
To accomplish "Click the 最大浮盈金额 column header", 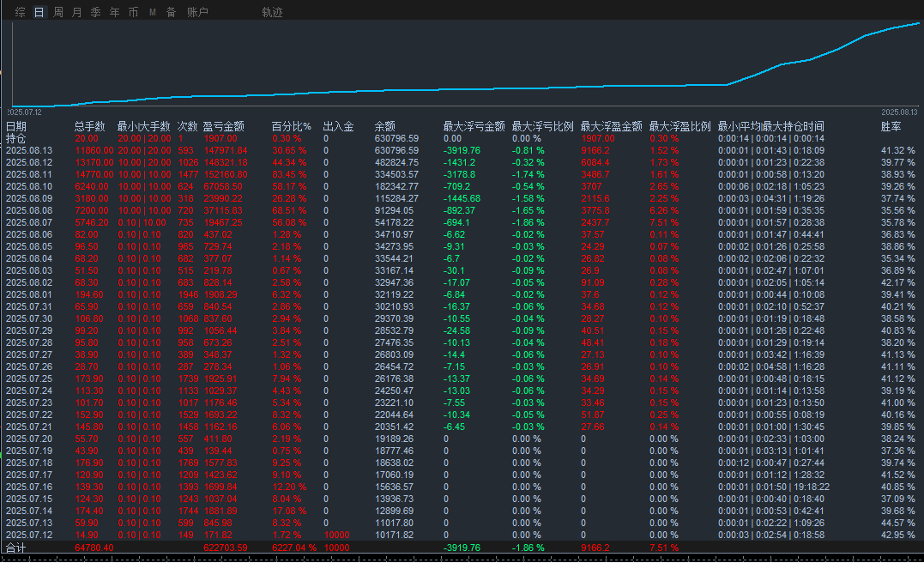I will click(x=611, y=126).
